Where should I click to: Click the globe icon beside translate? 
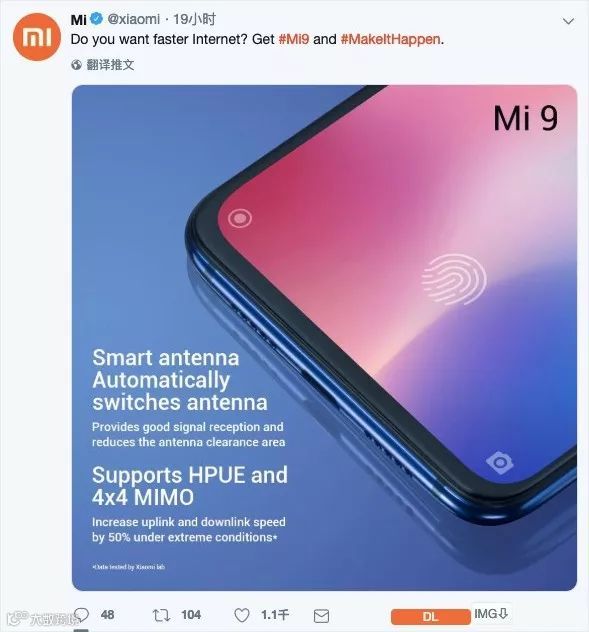[x=76, y=65]
